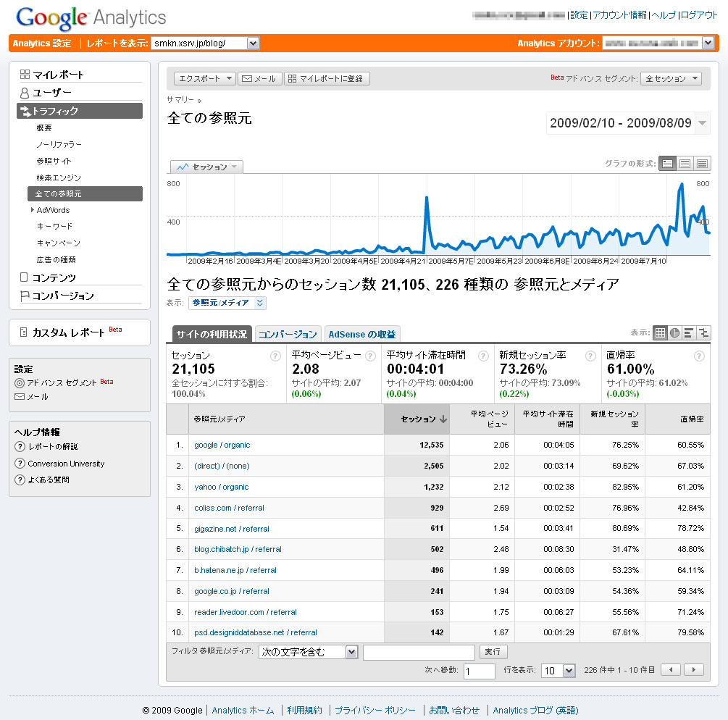
Task: Open the google / organic source link
Action: 222,445
